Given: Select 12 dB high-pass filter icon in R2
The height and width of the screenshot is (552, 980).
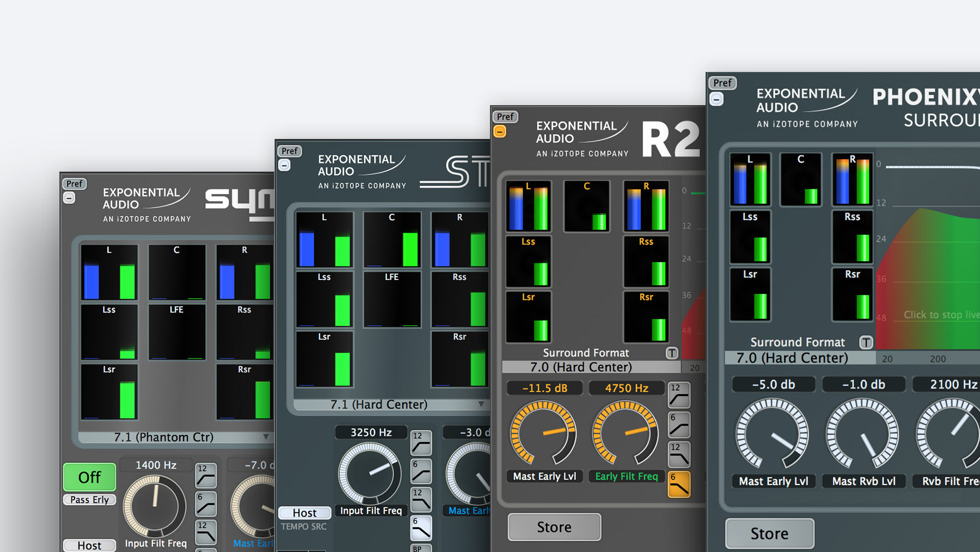Looking at the screenshot, I should [x=679, y=395].
